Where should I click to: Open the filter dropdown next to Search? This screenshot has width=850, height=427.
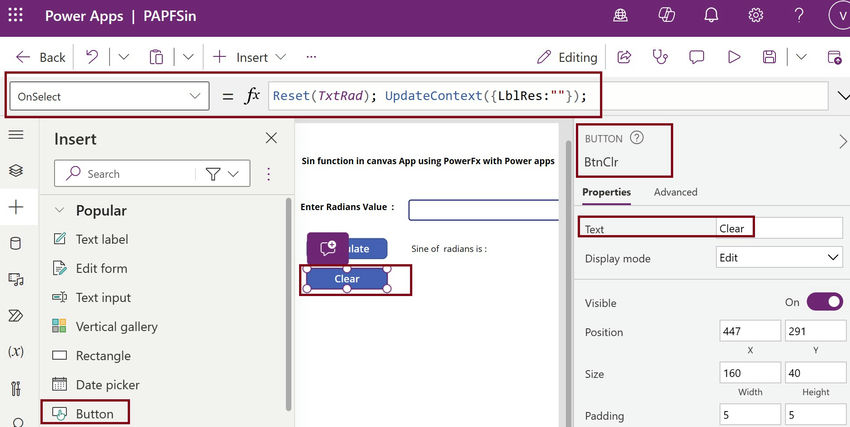pyautogui.click(x=222, y=174)
